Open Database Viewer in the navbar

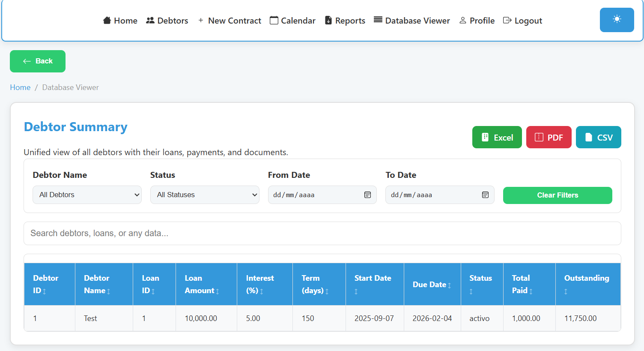pyautogui.click(x=412, y=21)
